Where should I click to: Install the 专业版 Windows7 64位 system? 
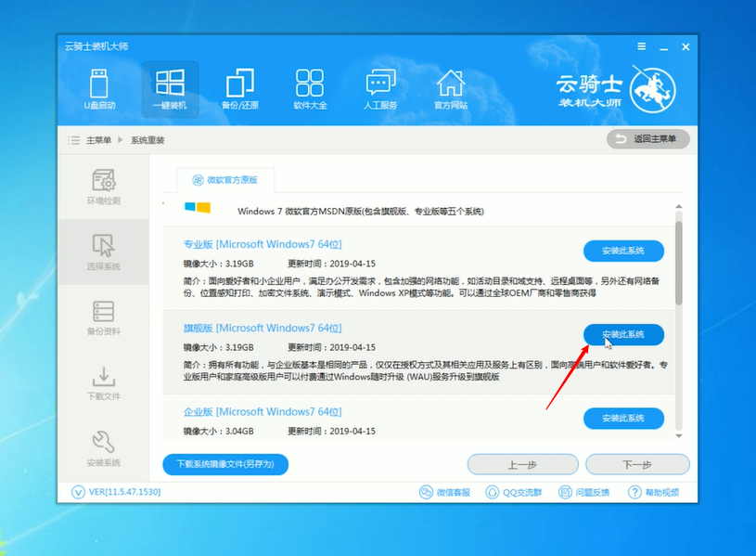coord(623,251)
